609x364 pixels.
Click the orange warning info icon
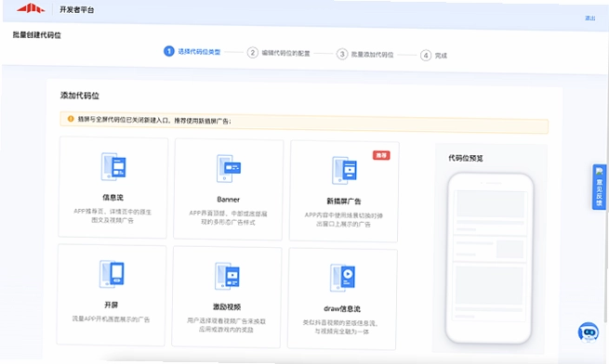71,119
